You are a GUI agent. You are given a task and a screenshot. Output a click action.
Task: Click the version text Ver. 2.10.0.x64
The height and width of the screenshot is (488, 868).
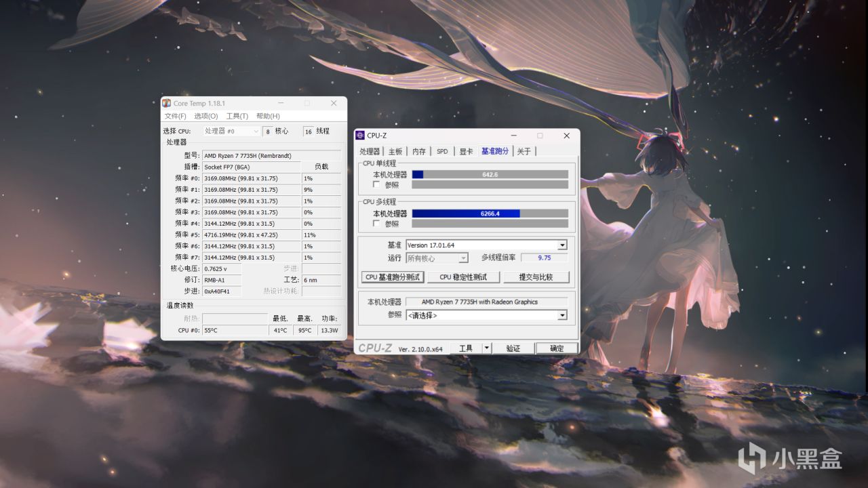[420, 349]
